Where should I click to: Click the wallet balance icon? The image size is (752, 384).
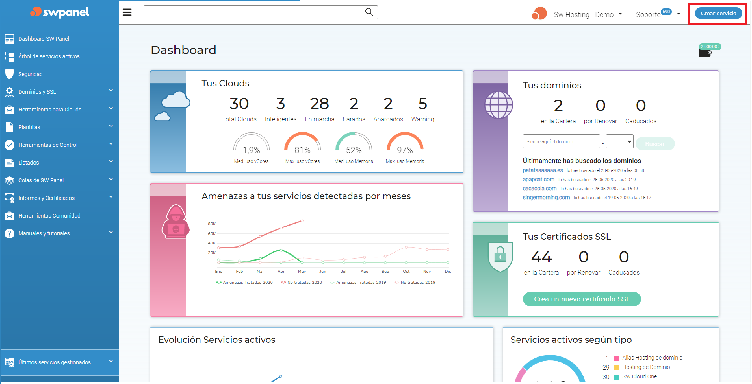tap(705, 52)
